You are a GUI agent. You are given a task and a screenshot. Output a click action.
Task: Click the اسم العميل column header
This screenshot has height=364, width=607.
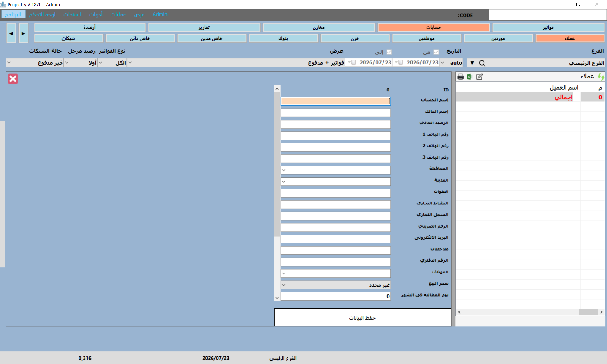tap(564, 87)
